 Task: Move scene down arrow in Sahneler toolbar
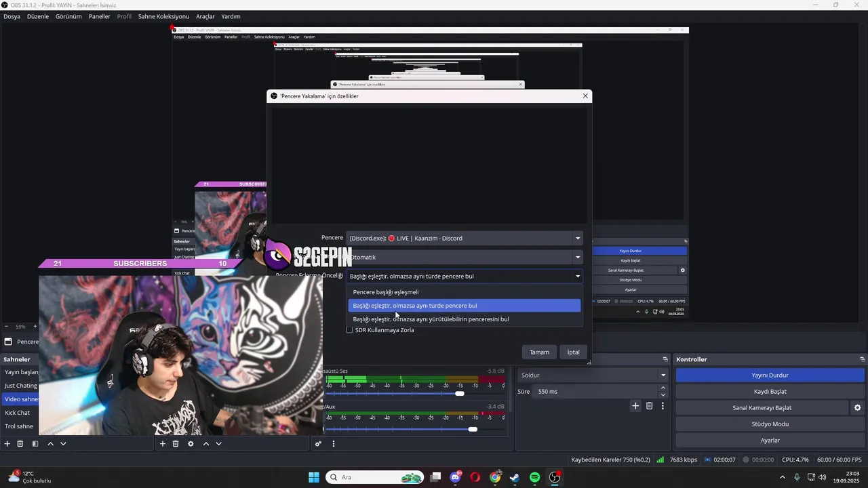click(x=63, y=444)
